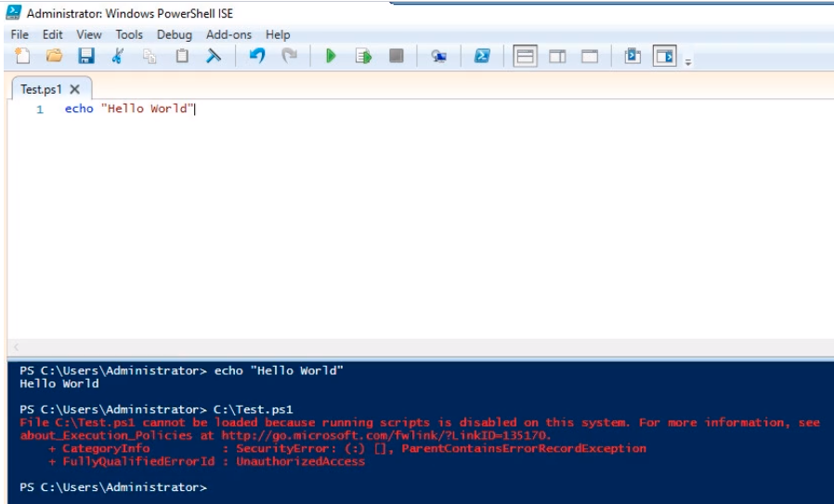Open the Debug menu

pos(174,34)
